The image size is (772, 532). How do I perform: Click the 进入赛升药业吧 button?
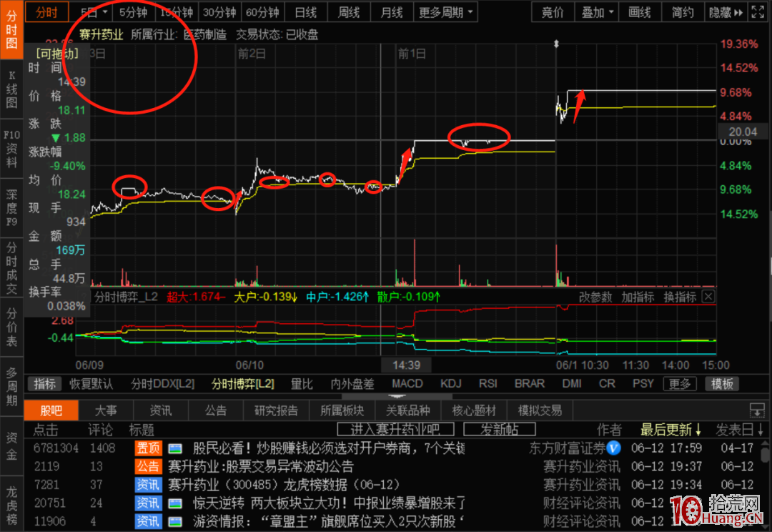(x=395, y=430)
